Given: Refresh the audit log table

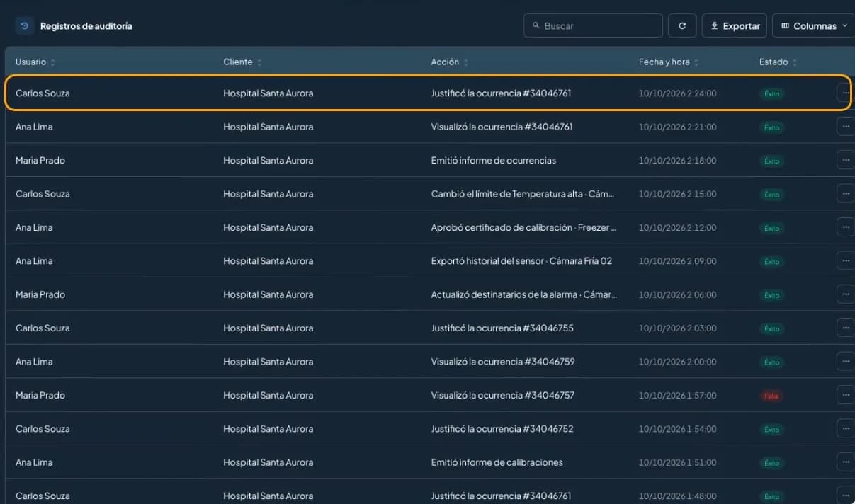Looking at the screenshot, I should coord(682,26).
